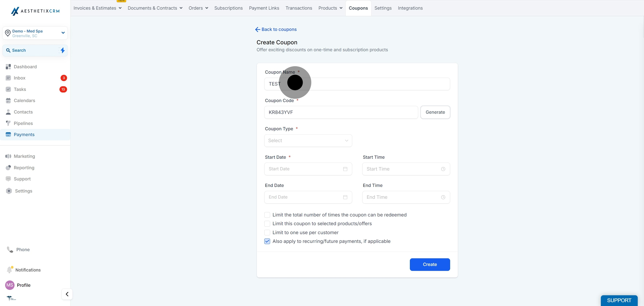Screen dimensions: 644x306
Task: Click the sidebar Settings gear icon
Action: (9, 191)
